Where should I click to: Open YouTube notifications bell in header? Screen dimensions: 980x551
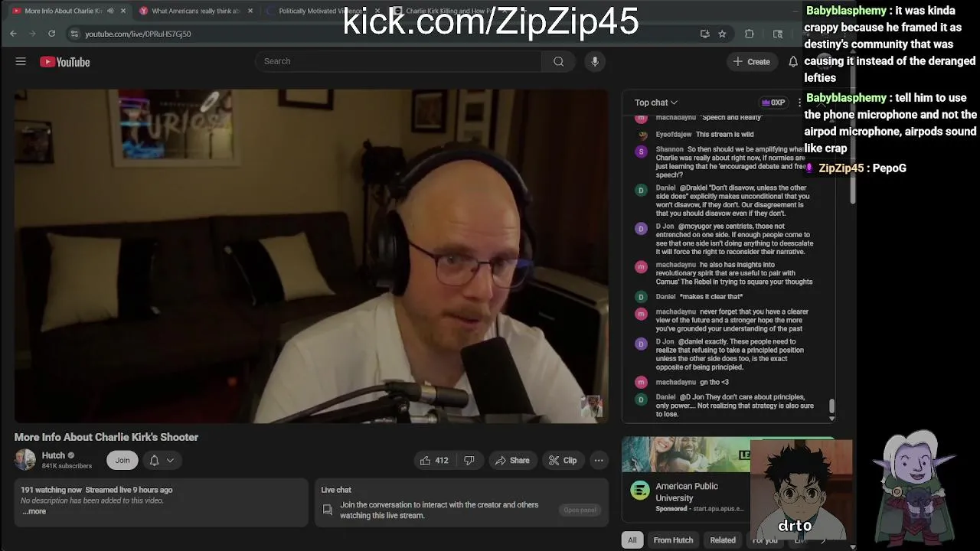click(793, 61)
